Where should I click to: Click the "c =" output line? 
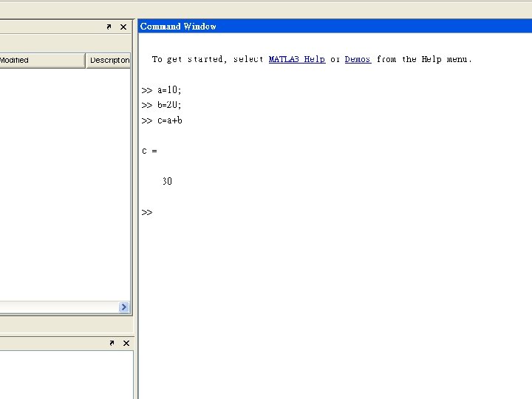pos(149,151)
